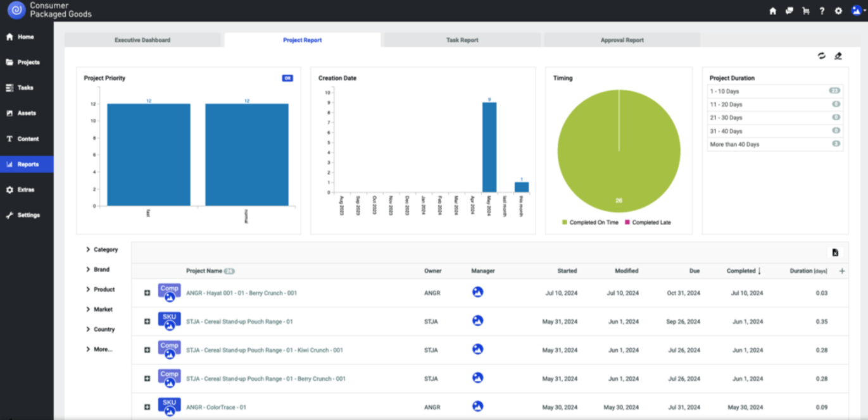
Task: Refresh the report with the sync icon
Action: click(821, 56)
